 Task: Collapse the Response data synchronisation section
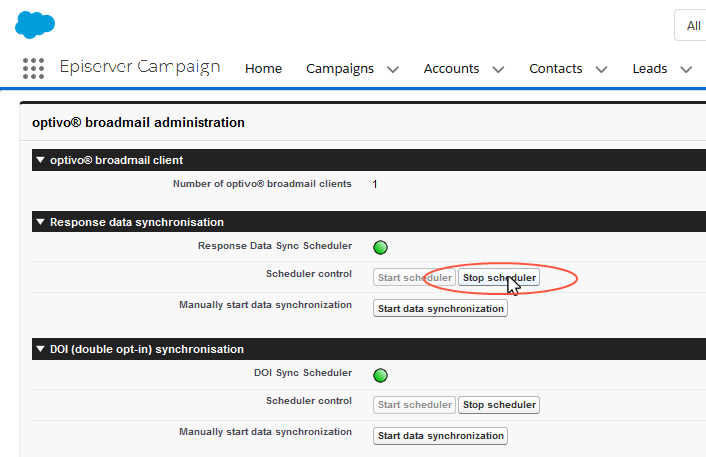click(40, 222)
